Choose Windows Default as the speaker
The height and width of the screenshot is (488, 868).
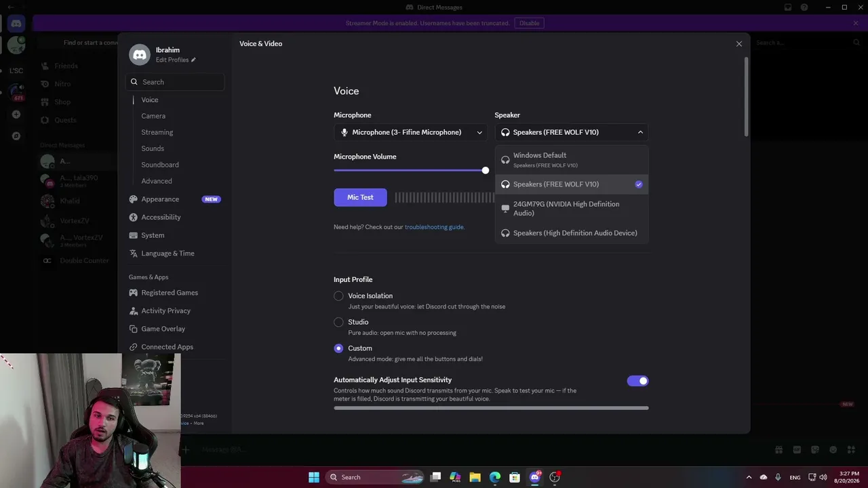[x=572, y=160]
